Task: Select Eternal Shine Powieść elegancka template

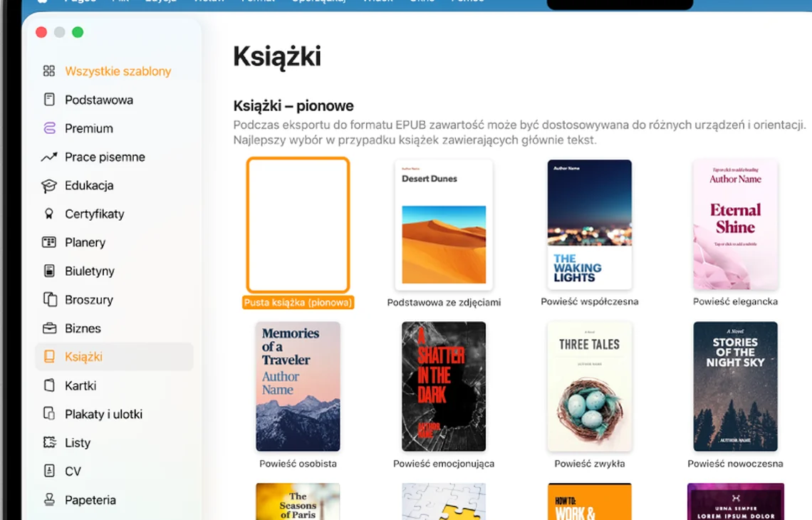Action: pyautogui.click(x=735, y=224)
